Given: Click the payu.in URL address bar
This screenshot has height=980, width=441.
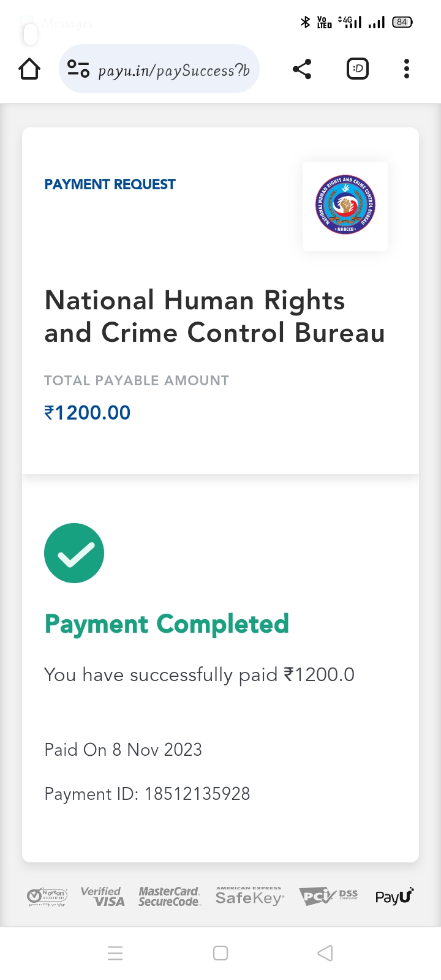Looking at the screenshot, I should click(173, 70).
